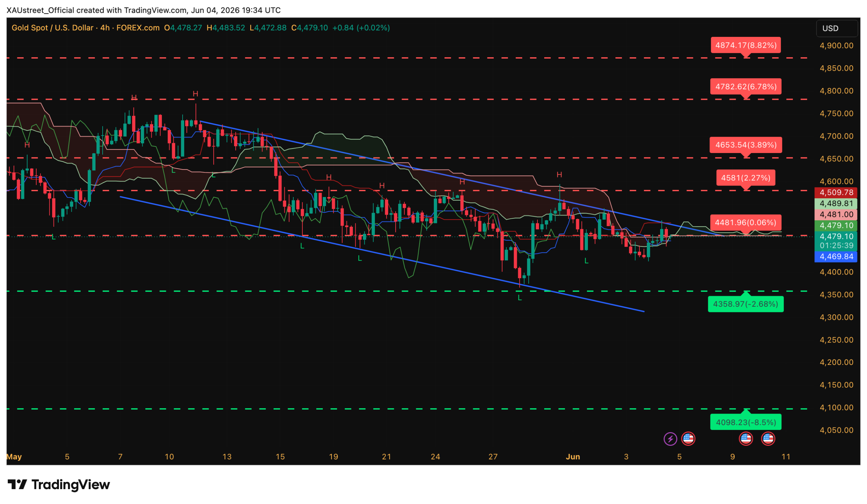Click the May label on the time axis
The width and height of the screenshot is (867, 504).
tap(14, 457)
